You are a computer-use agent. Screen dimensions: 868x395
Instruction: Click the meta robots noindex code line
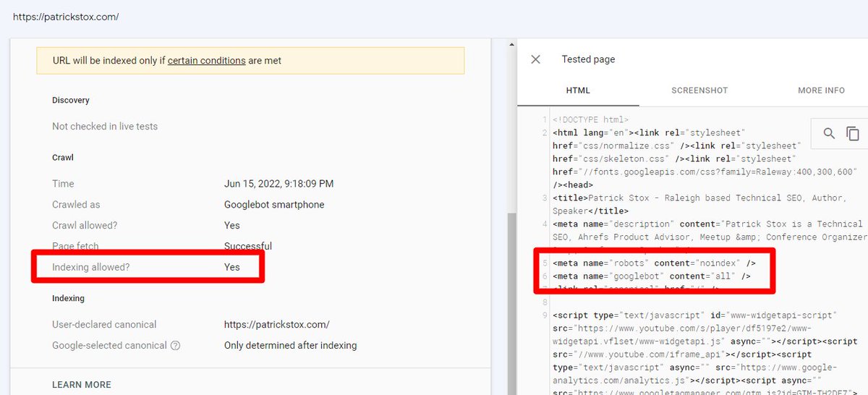pyautogui.click(x=654, y=263)
